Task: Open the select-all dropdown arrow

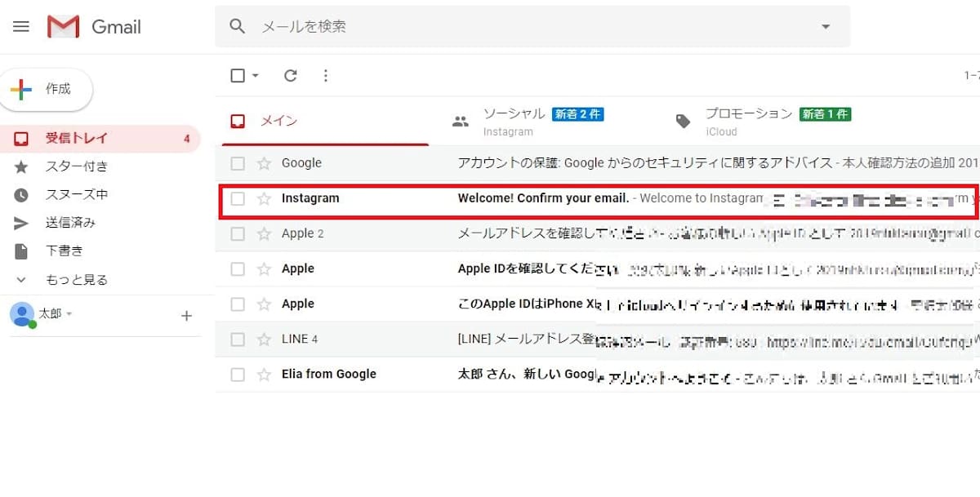Action: tap(256, 76)
